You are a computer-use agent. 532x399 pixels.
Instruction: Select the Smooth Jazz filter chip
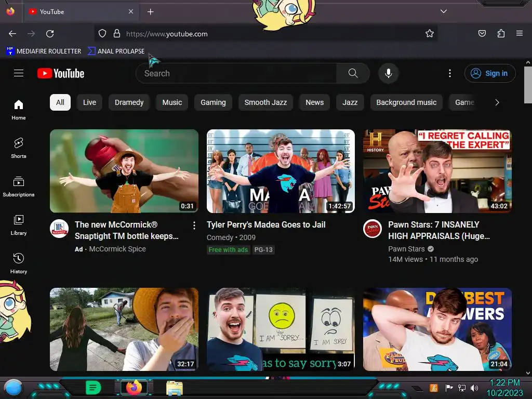[265, 102]
